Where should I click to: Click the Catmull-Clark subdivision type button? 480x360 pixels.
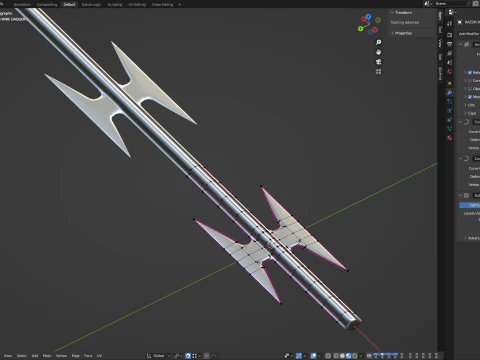click(x=470, y=205)
